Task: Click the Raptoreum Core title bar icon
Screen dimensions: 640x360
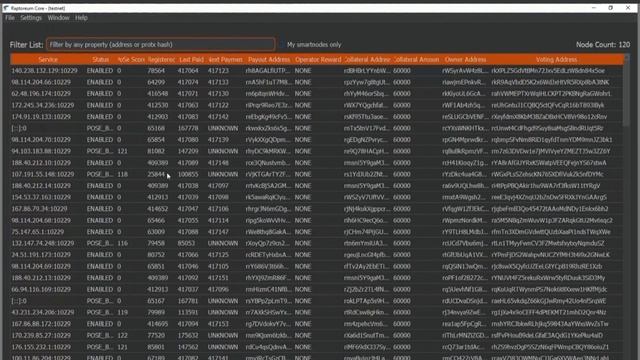Action: point(6,8)
